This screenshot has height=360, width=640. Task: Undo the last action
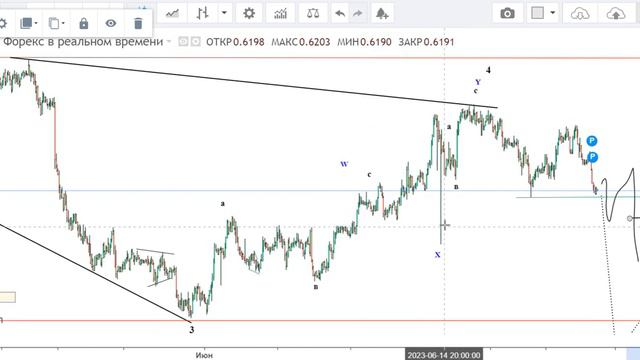tap(340, 13)
